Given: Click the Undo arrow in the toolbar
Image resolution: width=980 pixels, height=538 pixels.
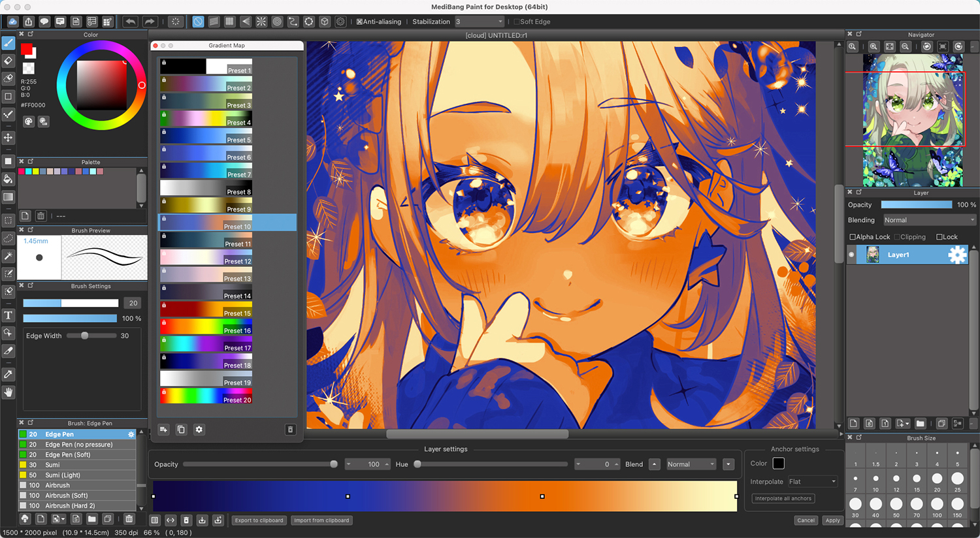Looking at the screenshot, I should [130, 21].
